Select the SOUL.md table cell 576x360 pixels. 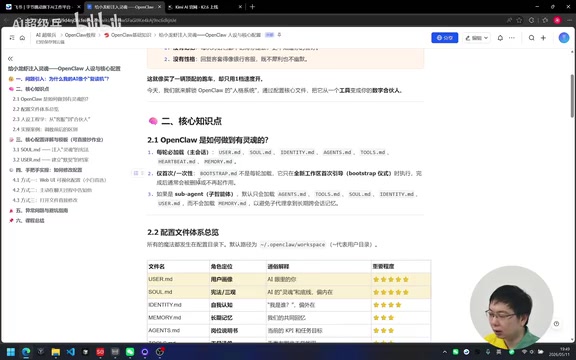tap(178, 292)
